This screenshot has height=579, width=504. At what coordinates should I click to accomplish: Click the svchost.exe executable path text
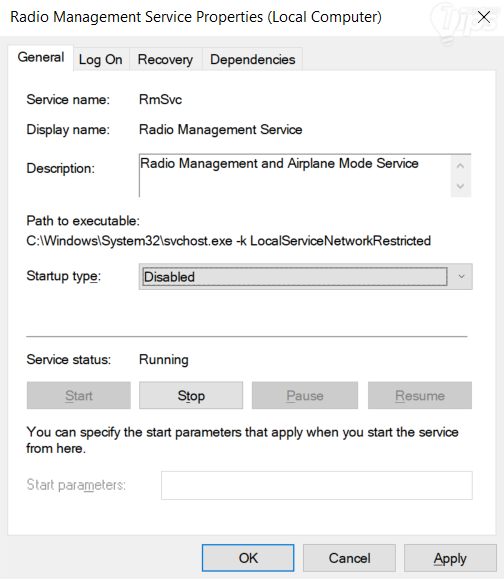pos(229,241)
